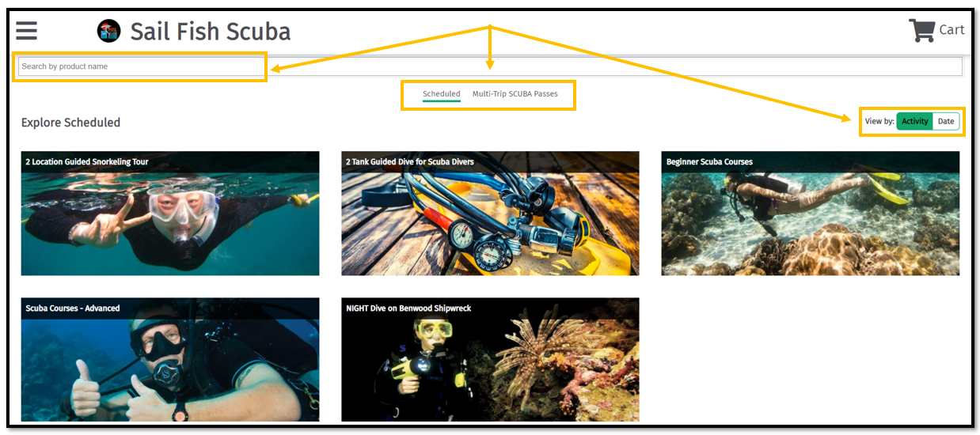
Task: Click the Cart label text
Action: click(x=952, y=30)
